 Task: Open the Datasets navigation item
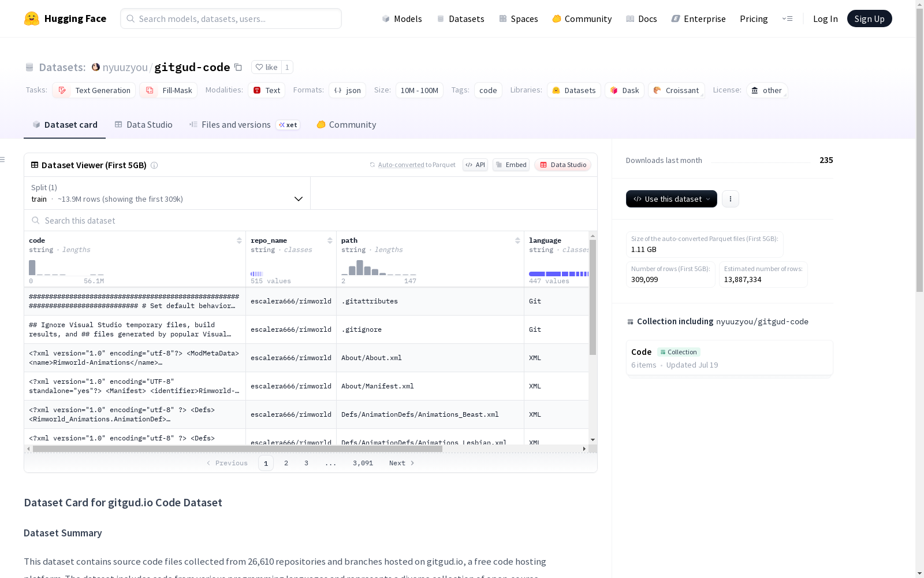(460, 18)
